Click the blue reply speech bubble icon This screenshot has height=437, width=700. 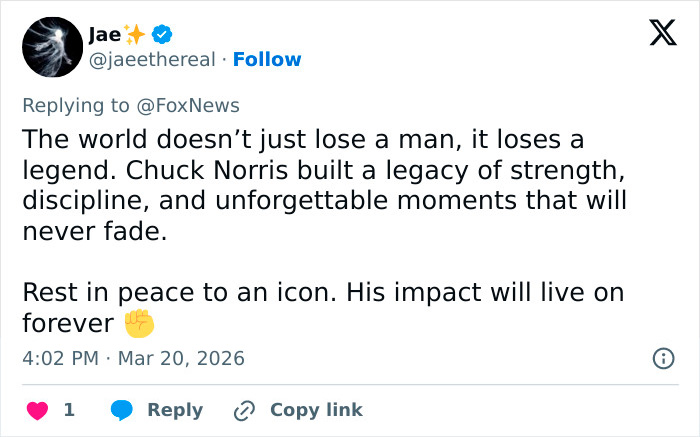pyautogui.click(x=123, y=410)
